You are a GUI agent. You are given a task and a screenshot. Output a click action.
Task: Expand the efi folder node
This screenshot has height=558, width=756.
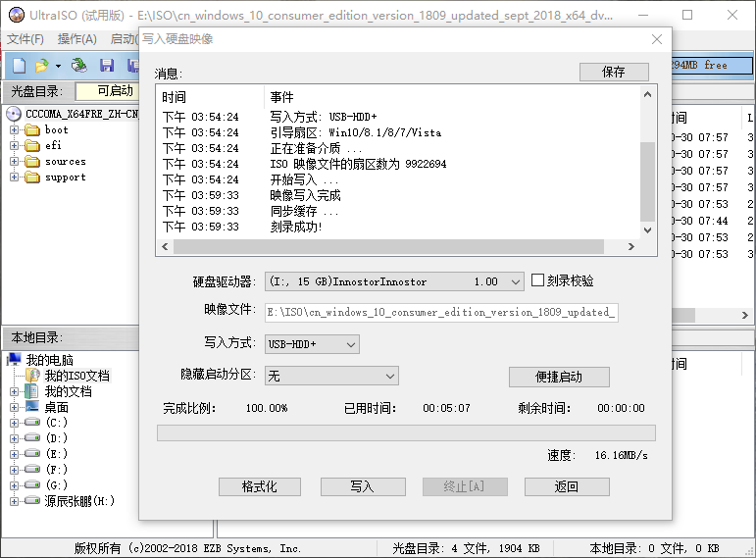click(14, 146)
